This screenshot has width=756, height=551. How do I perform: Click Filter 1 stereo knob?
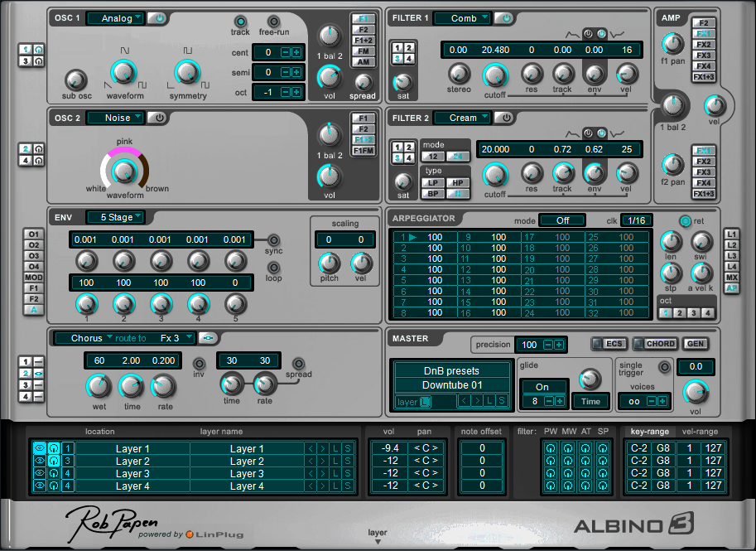(459, 74)
